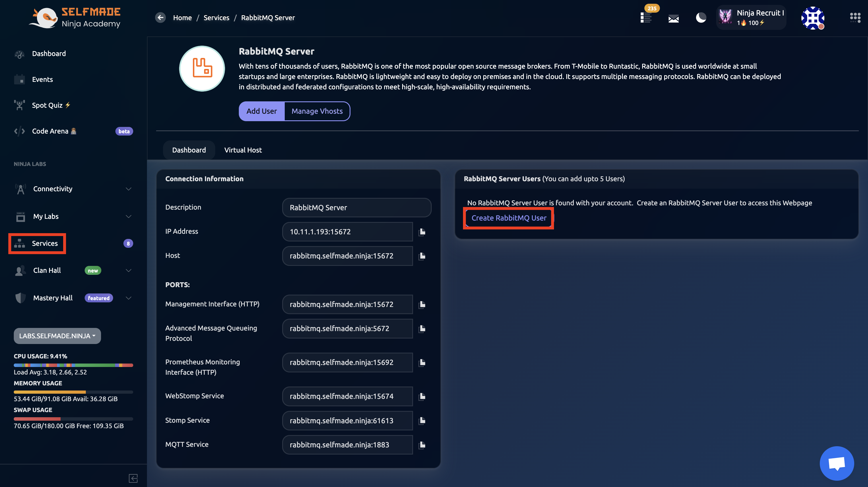Click the Stomp Service field ending 61613
This screenshot has height=487, width=868.
click(347, 421)
